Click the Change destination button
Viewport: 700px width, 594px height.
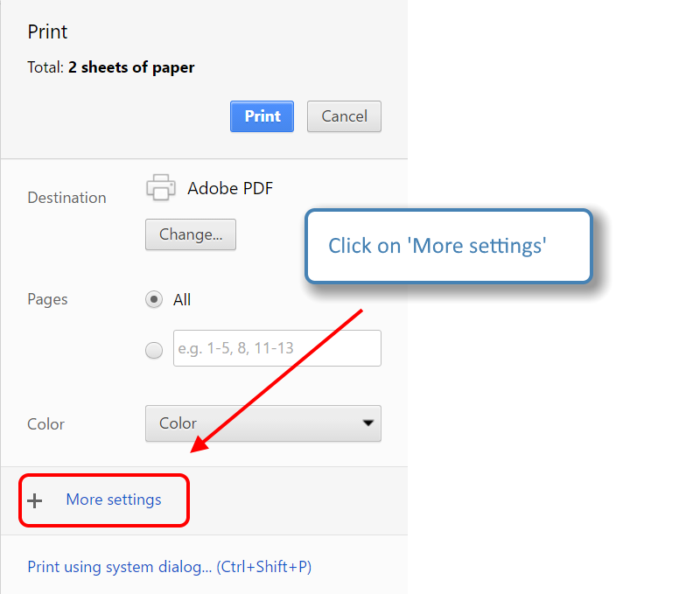click(190, 234)
